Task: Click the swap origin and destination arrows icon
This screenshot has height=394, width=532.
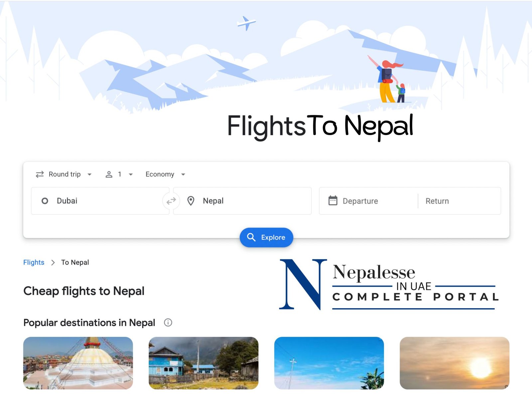Action: coord(171,201)
